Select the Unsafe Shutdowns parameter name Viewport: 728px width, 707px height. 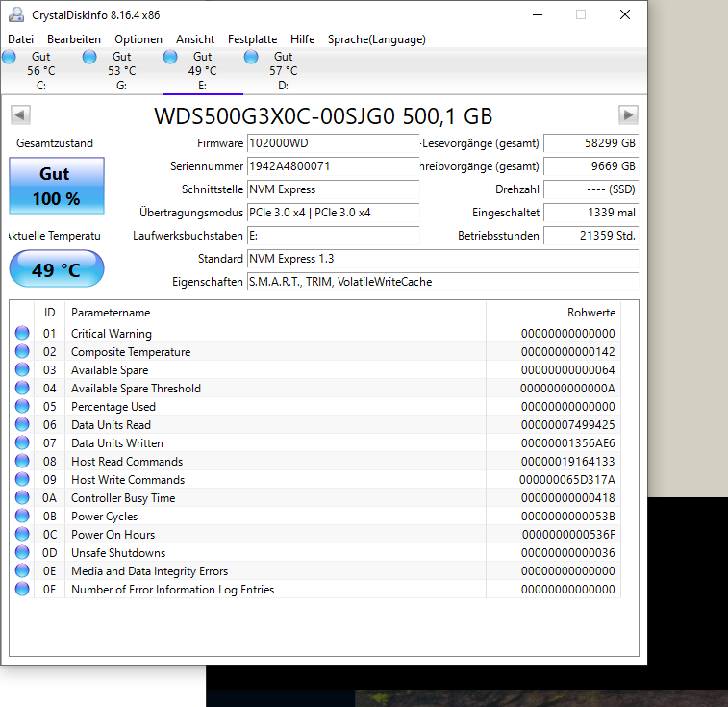point(118,553)
